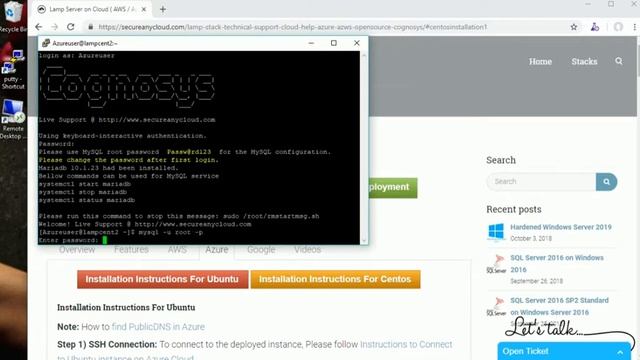This screenshot has height=360, width=640.
Task: Minimize the PuTTY terminal window
Action: [x=311, y=43]
